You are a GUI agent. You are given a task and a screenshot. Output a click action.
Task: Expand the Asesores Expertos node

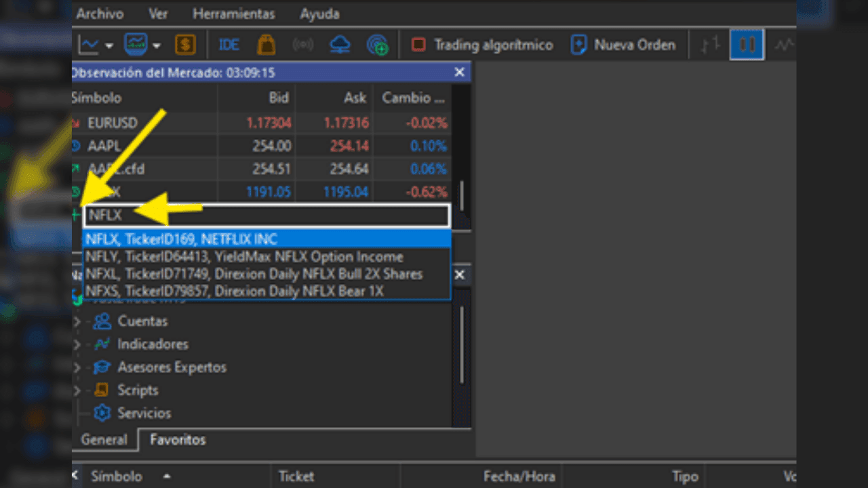(77, 367)
